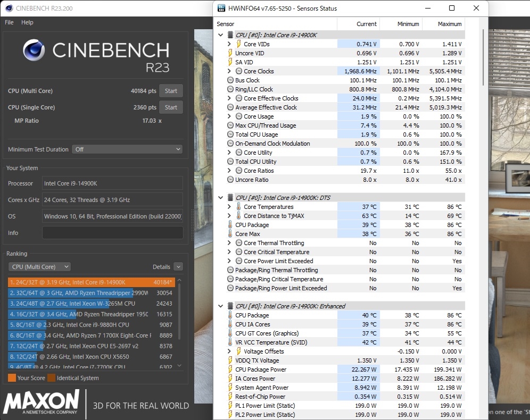Screen dimensions: 530x420
Task: Start the CPU Multi Core test
Action: click(171, 91)
